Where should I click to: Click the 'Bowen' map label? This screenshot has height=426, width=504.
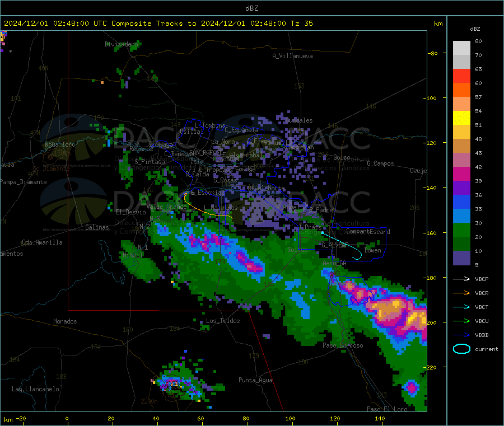(373, 250)
